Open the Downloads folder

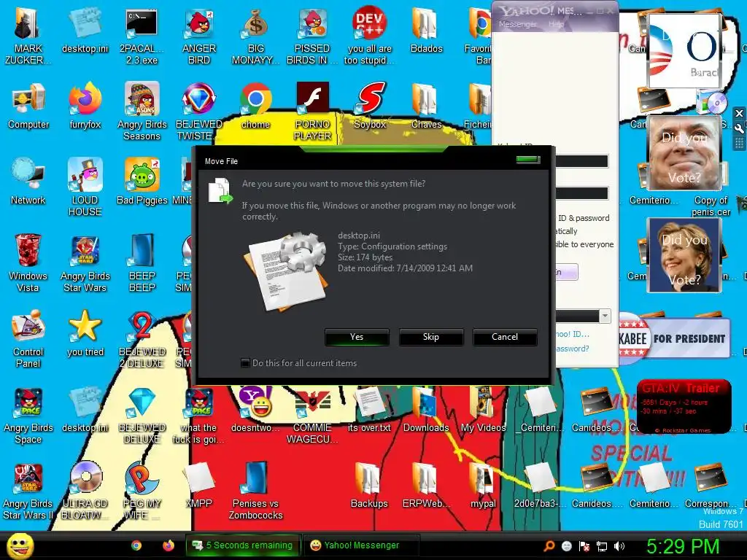pos(426,410)
